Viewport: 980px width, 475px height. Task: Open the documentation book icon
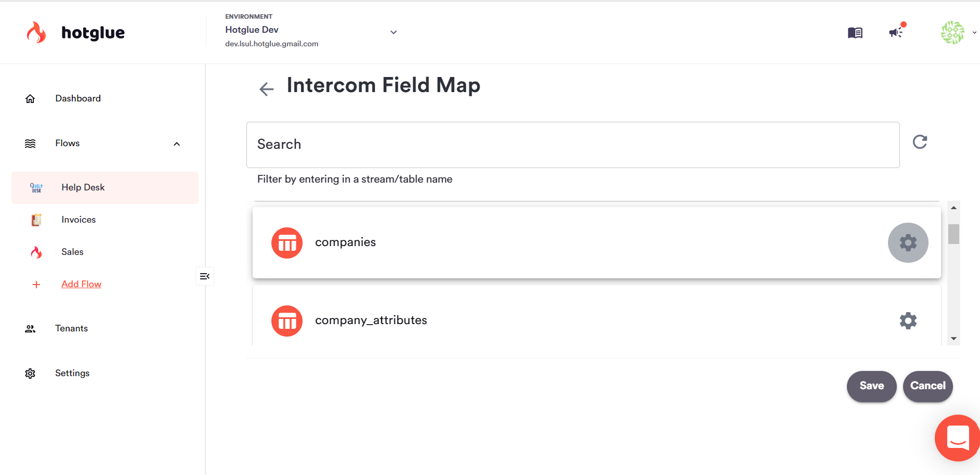tap(855, 33)
